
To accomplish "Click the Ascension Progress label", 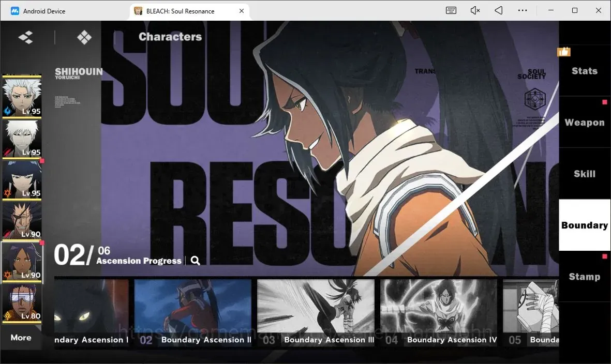I will pos(139,261).
